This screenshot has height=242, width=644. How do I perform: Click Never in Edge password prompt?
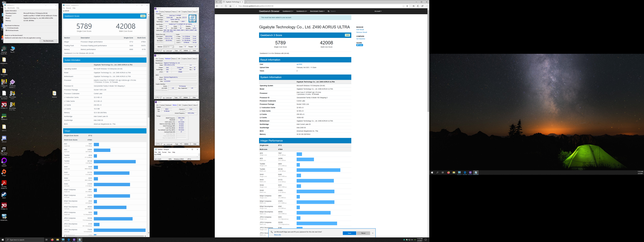(363, 233)
